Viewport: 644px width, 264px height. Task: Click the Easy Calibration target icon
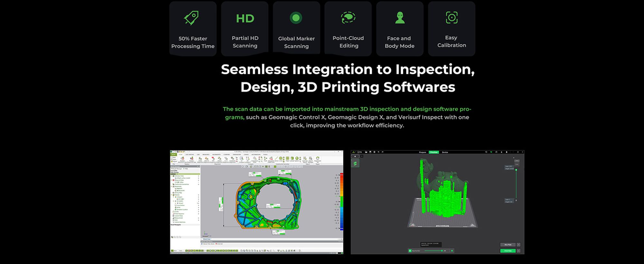pos(451,17)
